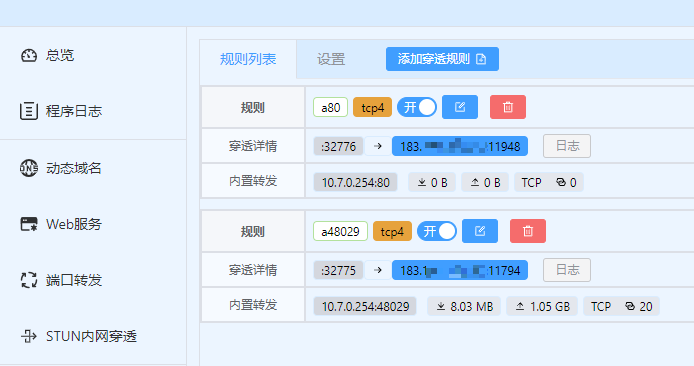Click the arrow after :32775
Screen dimensions: 694x366
[x=378, y=270]
